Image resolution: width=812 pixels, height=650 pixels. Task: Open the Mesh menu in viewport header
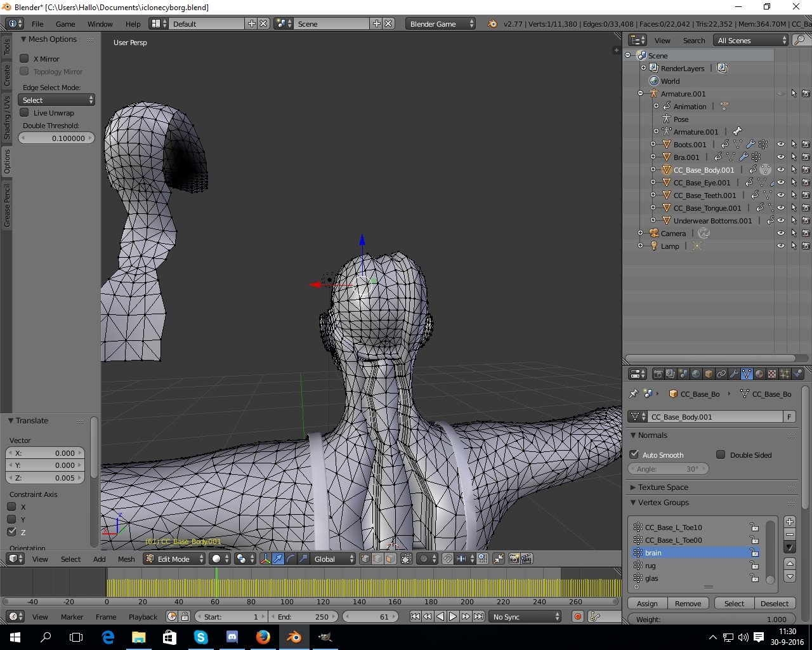(126, 559)
